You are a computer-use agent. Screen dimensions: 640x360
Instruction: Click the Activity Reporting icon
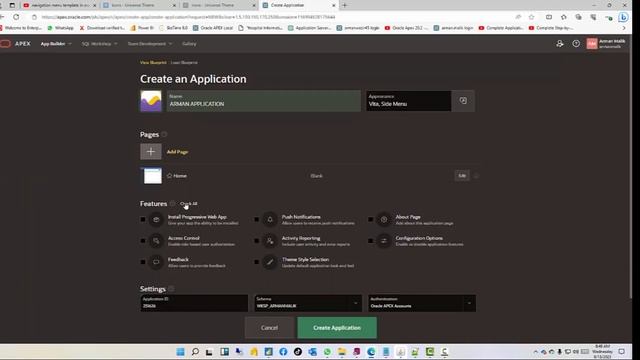coord(270,241)
